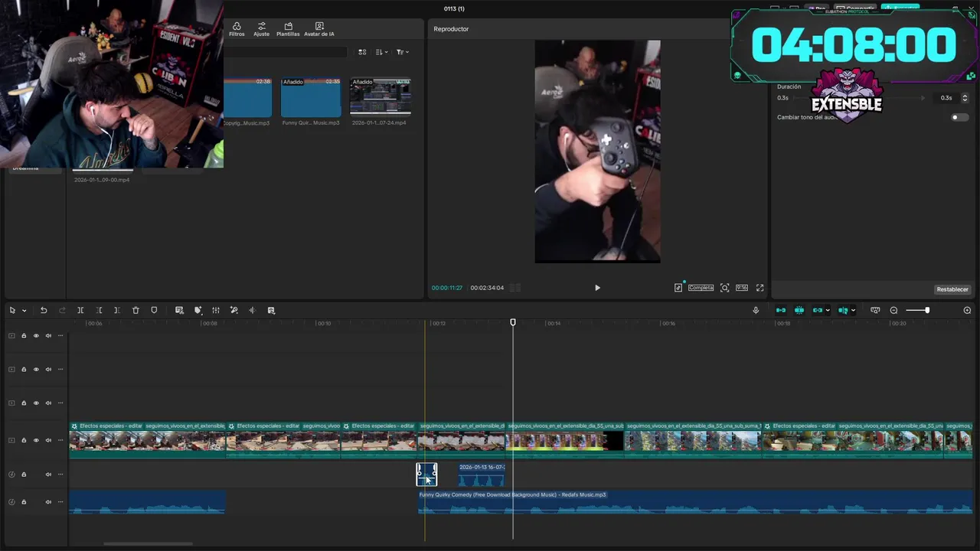Viewport: 980px width, 551px height.
Task: Hide the main video track with the eye icon
Action: 35,440
